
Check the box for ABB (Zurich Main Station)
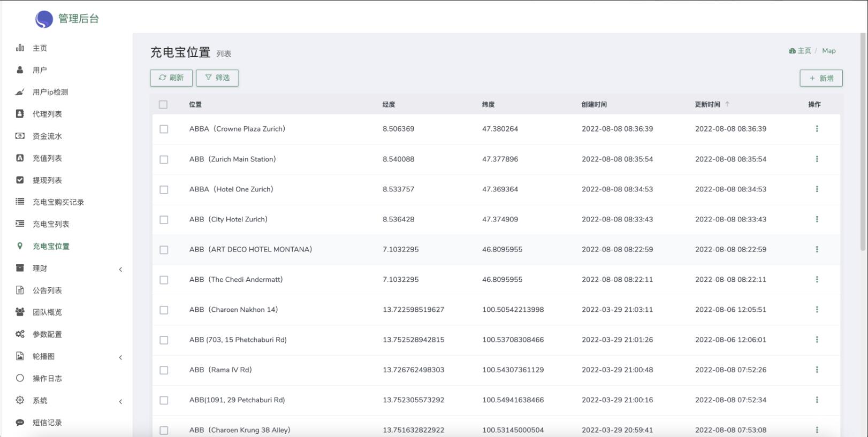point(164,159)
